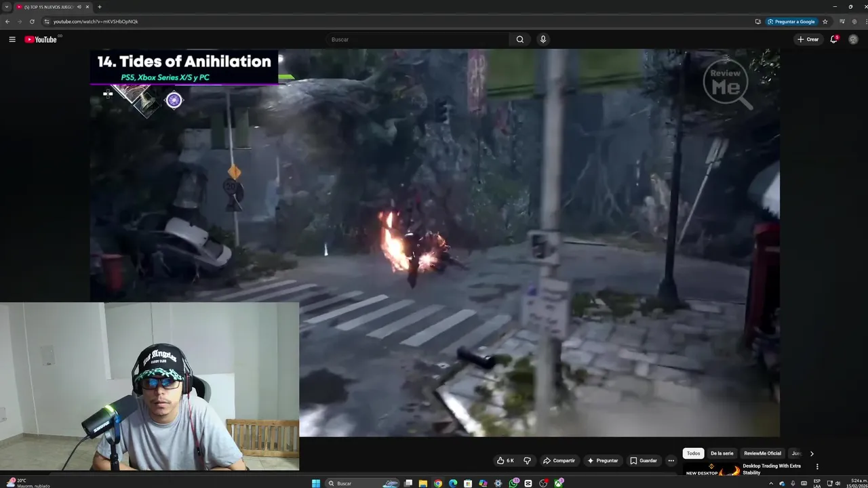This screenshot has height=488, width=868.
Task: Click Preguntar a Google in address bar
Action: pyautogui.click(x=791, y=21)
